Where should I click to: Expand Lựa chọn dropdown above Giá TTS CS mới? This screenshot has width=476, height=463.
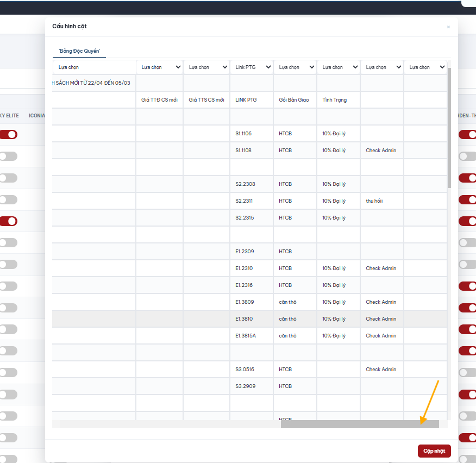[206, 67]
